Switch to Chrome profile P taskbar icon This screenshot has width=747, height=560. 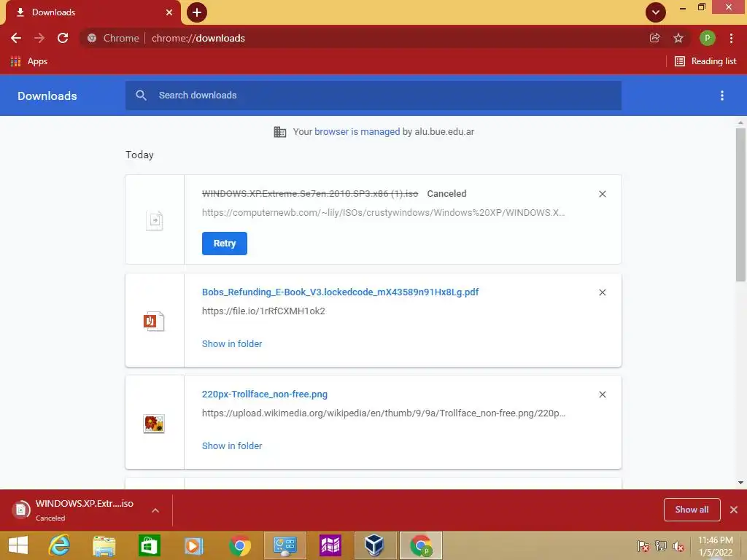click(421, 545)
